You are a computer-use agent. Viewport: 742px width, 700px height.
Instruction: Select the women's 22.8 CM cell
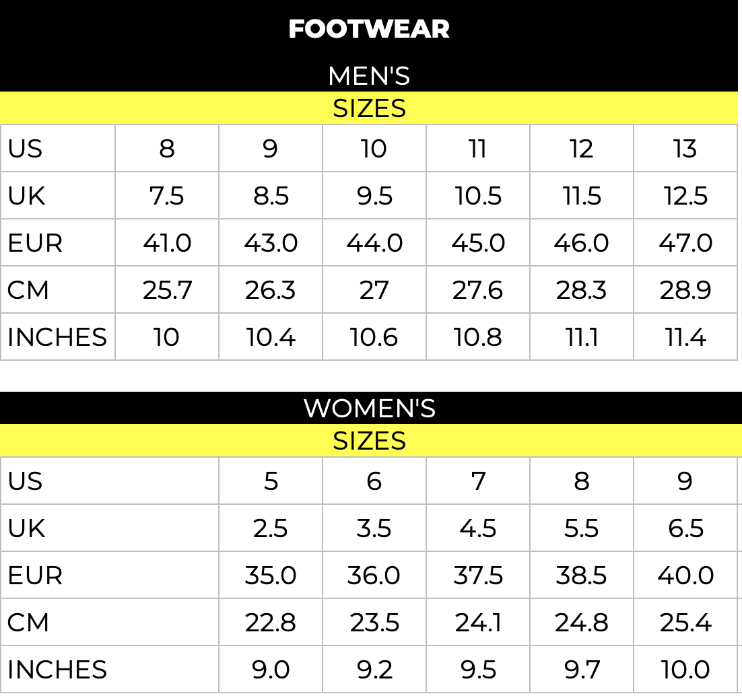271,623
